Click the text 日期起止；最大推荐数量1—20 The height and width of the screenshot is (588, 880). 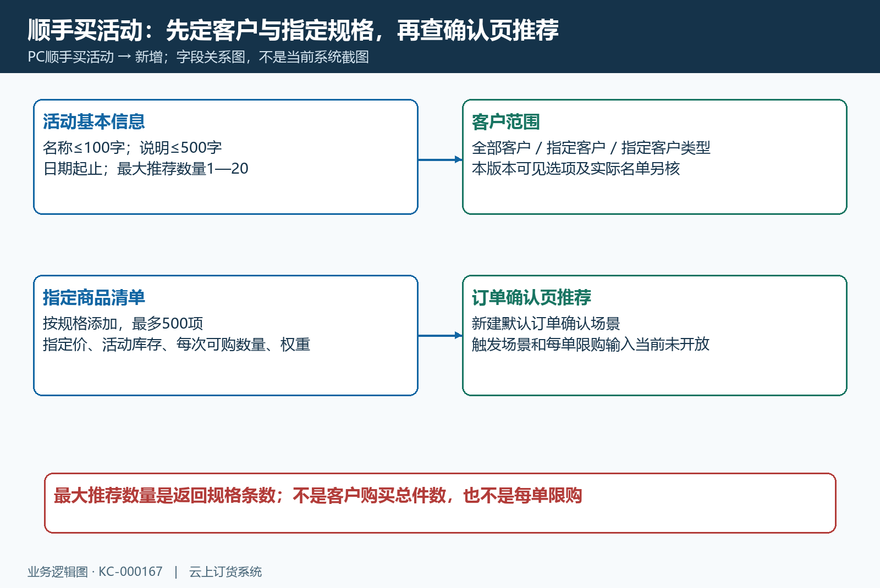click(x=146, y=168)
